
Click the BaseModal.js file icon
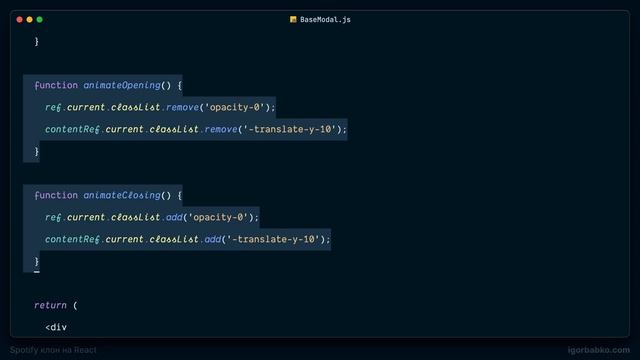tap(293, 20)
